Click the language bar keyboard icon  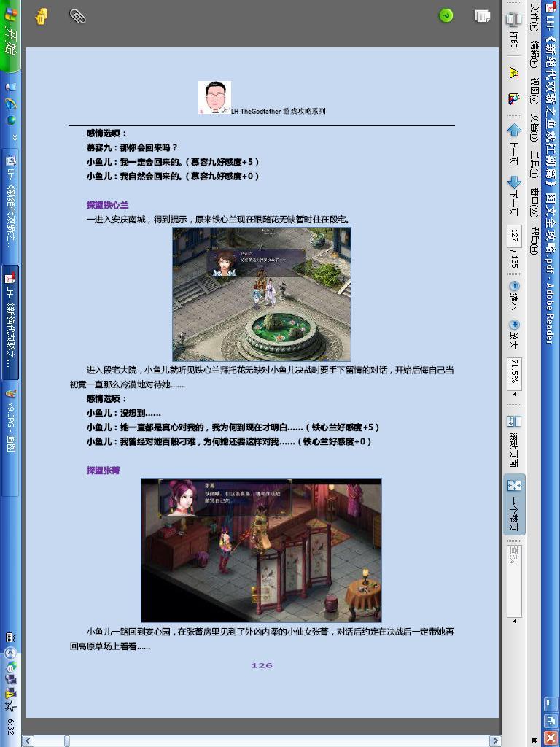point(10,638)
